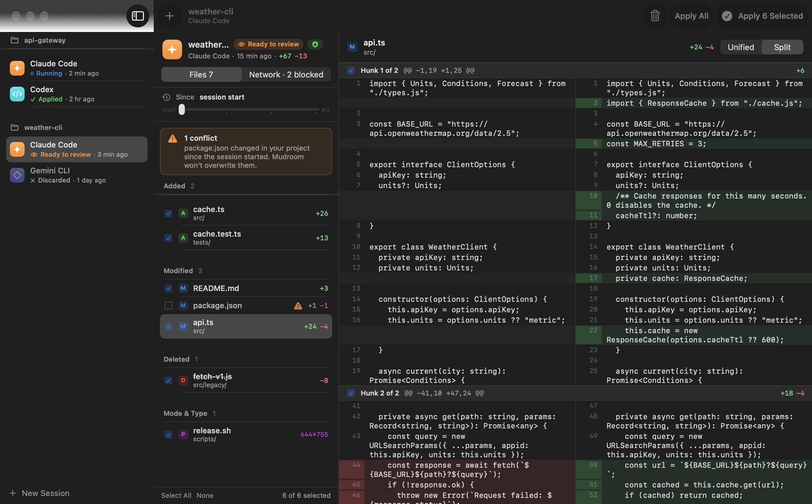Click the plus icon beside weather-cli title
Viewport: 812px width, 504px height.
[169, 16]
